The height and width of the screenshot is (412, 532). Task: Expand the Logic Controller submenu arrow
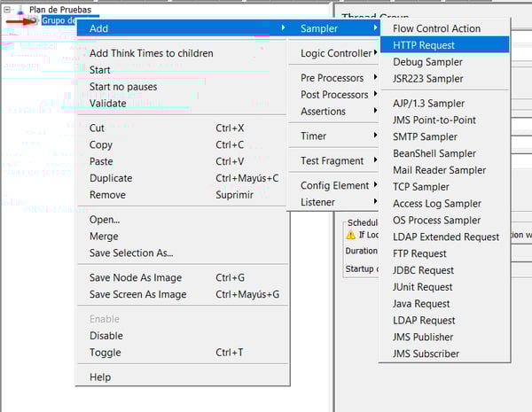pos(375,53)
